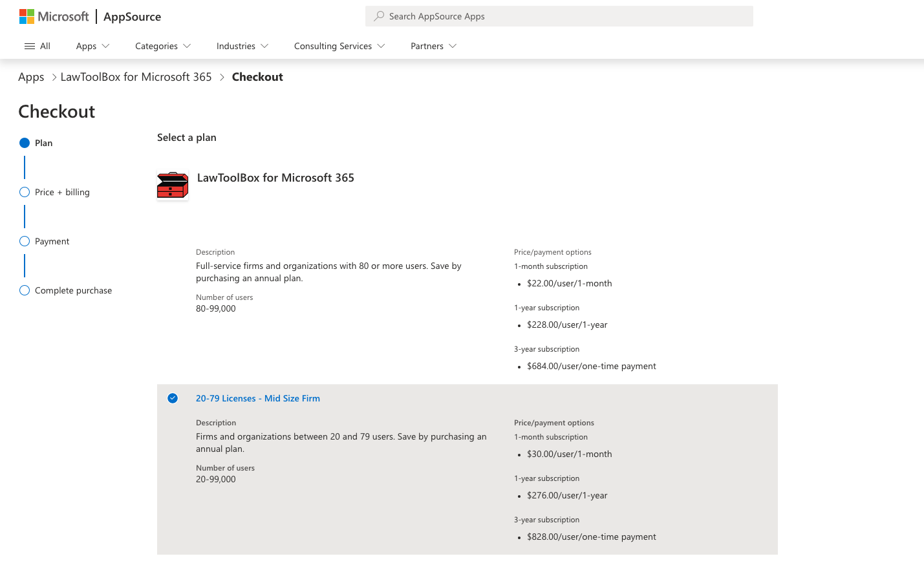Expand the Partners dropdown menu
Viewport: 924px width, 565px height.
[434, 46]
